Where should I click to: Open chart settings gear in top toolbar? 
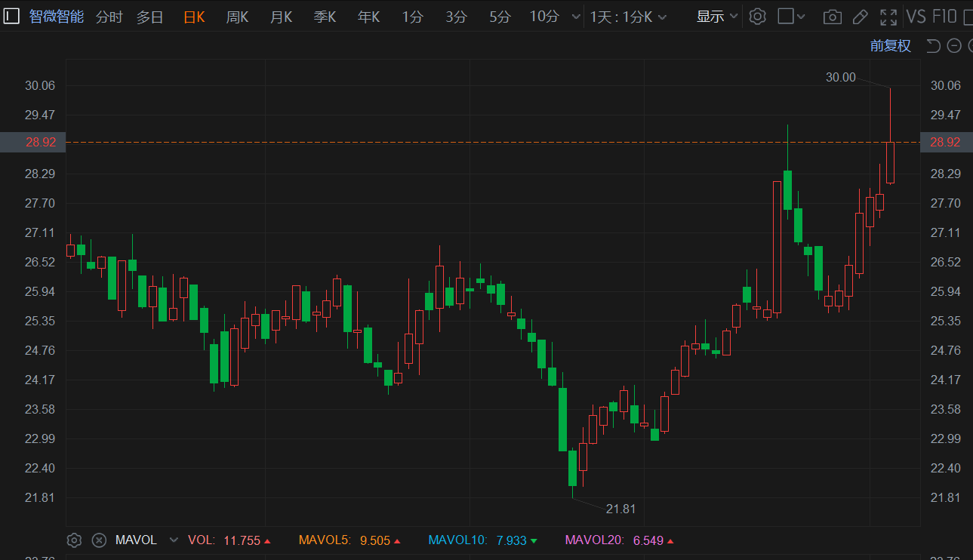(x=758, y=17)
